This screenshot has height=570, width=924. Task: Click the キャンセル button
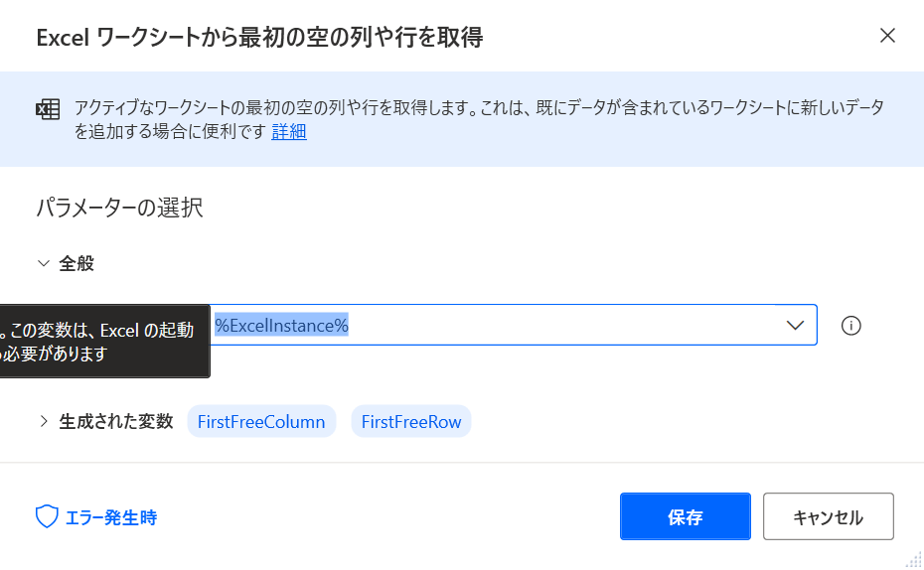828,516
